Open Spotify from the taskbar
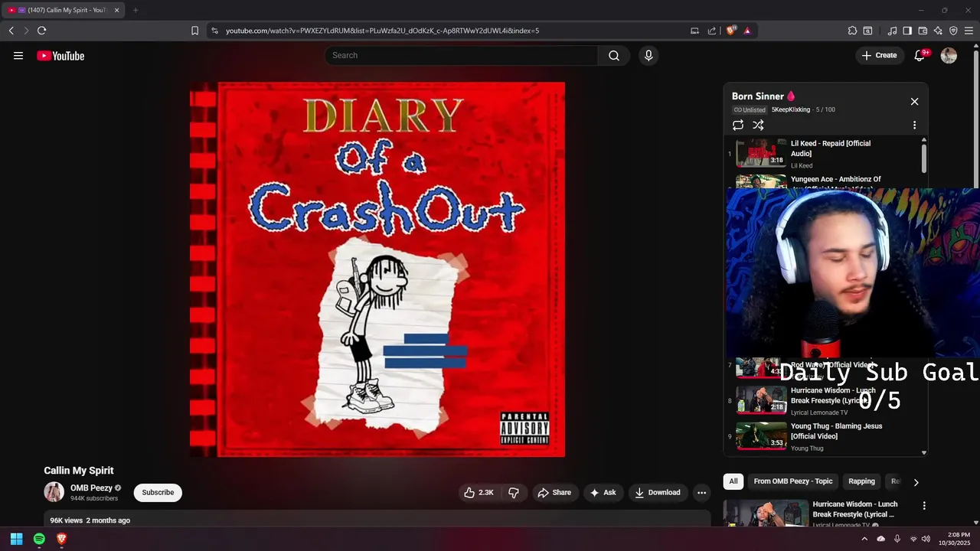This screenshot has width=980, height=551. tap(39, 539)
